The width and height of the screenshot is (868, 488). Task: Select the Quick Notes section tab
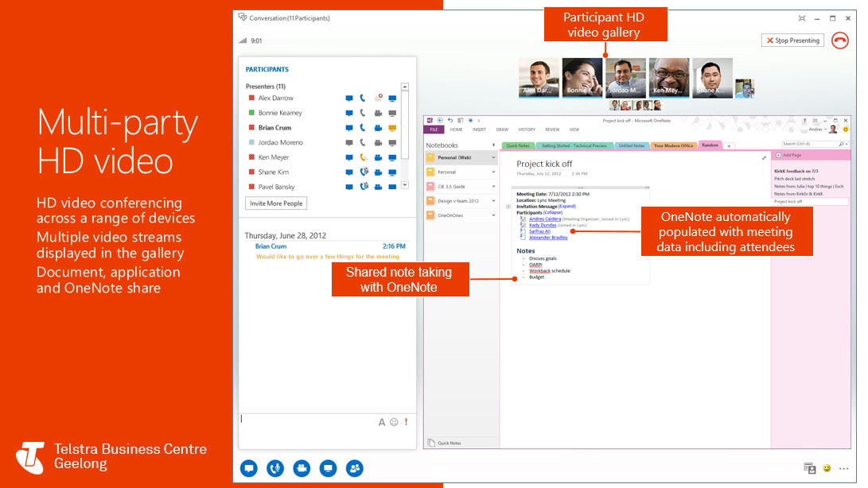click(x=518, y=145)
